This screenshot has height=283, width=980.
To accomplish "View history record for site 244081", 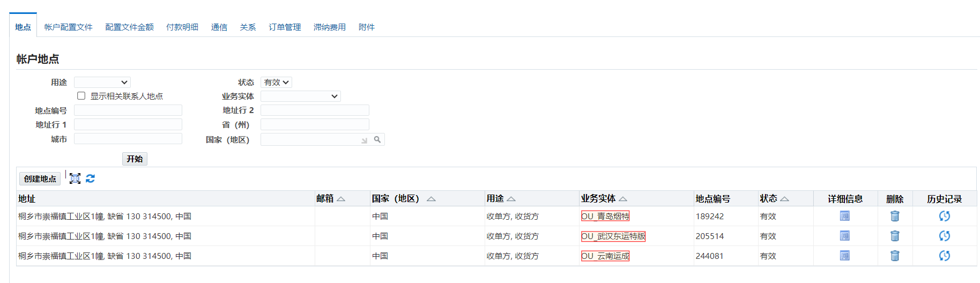I will coord(944,256).
